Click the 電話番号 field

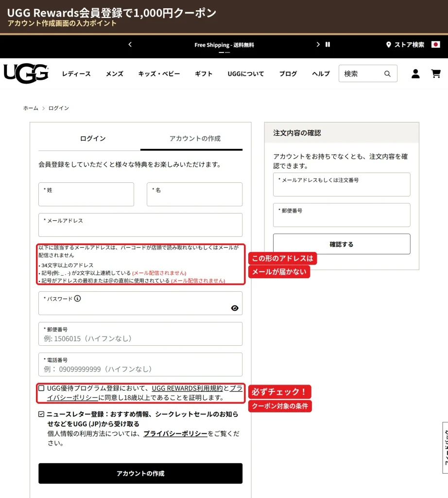[140, 364]
